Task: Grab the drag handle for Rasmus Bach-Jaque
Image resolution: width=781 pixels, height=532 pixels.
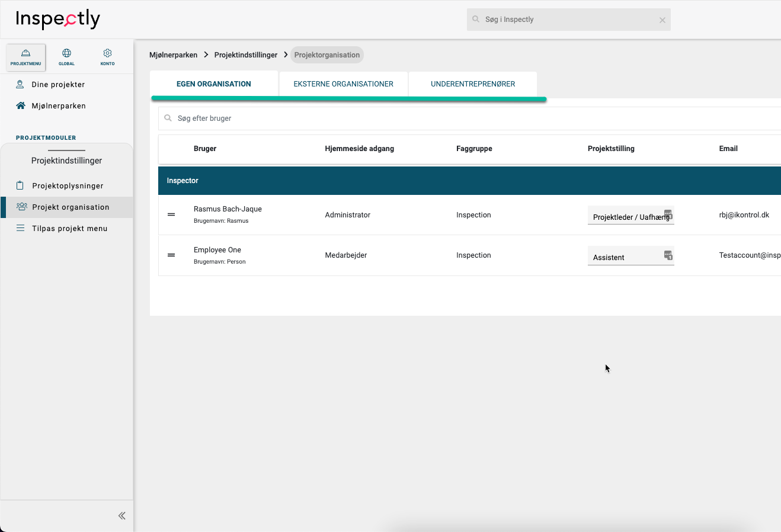Action: (171, 214)
